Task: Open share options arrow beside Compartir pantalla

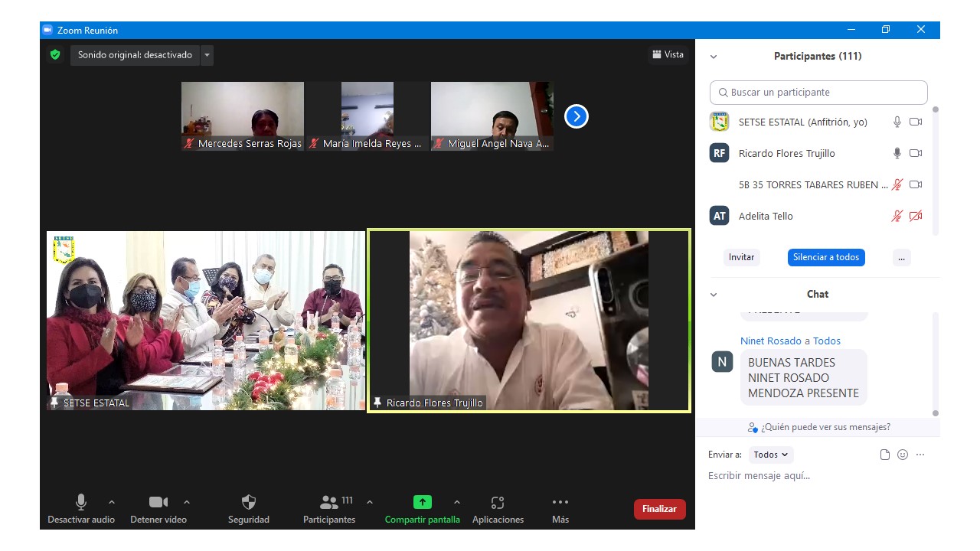Action: [x=457, y=502]
